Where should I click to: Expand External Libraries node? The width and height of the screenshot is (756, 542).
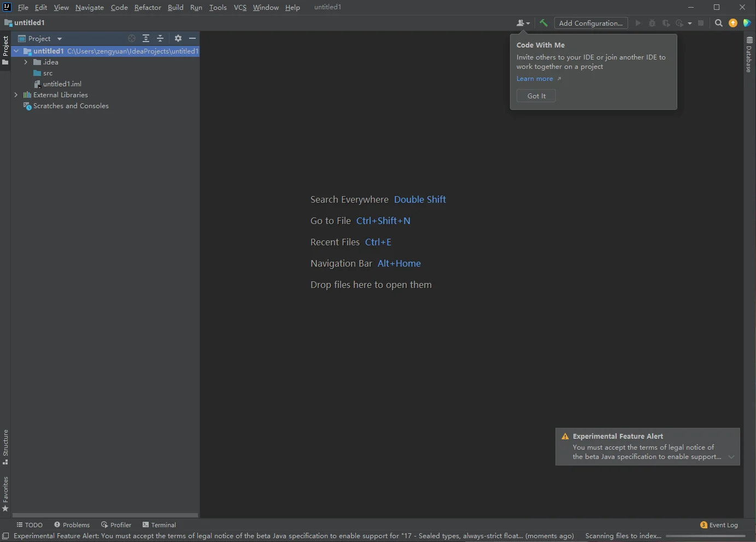click(16, 95)
